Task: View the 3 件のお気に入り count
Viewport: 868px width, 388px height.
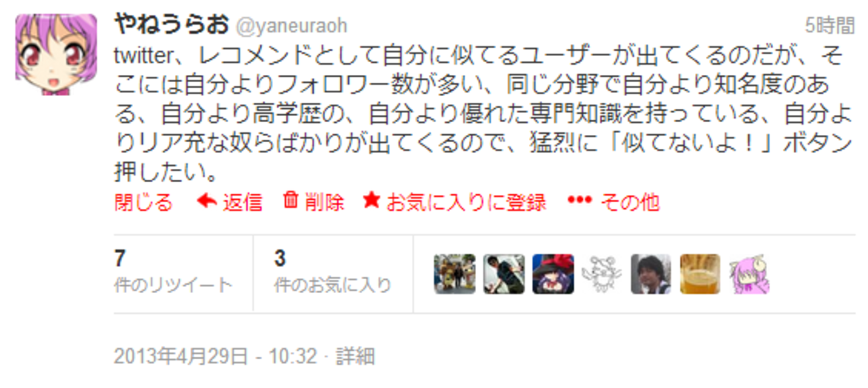Action: (x=333, y=272)
